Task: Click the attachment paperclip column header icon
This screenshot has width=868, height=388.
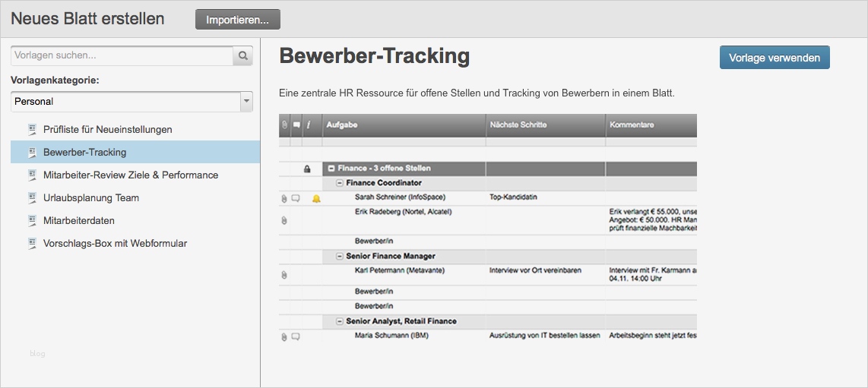Action: coord(284,125)
